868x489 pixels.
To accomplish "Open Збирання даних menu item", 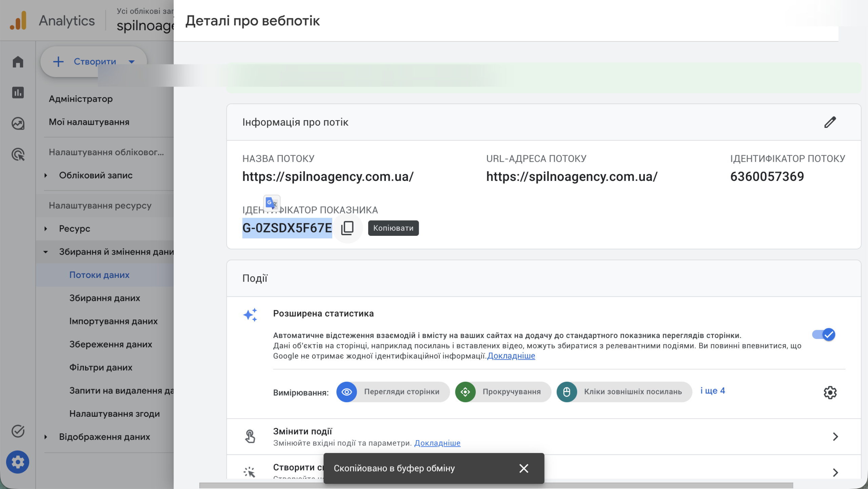I will [105, 298].
